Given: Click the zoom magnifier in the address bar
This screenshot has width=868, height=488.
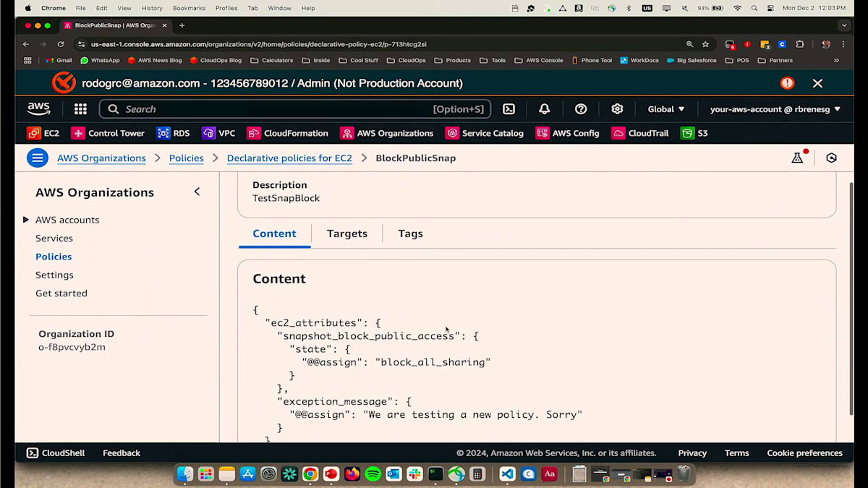Looking at the screenshot, I should 689,44.
